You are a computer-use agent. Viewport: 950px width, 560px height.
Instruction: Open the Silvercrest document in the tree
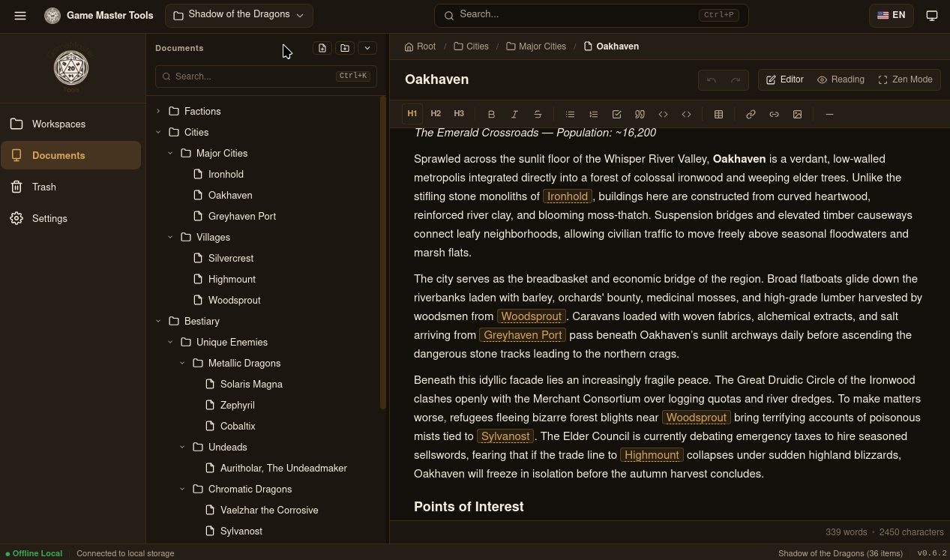231,258
